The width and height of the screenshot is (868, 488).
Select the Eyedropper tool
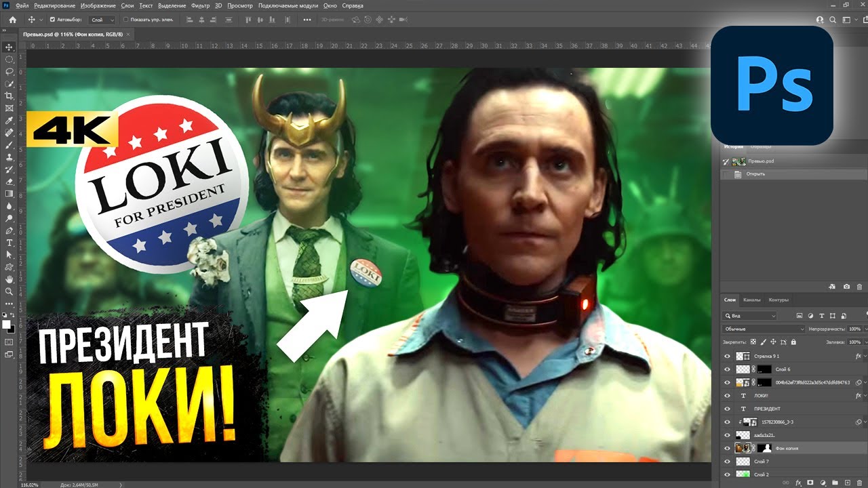pyautogui.click(x=9, y=120)
